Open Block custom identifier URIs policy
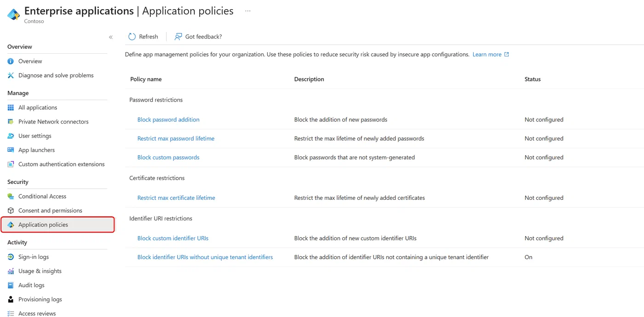Screen dimensions: 644x317 173,238
